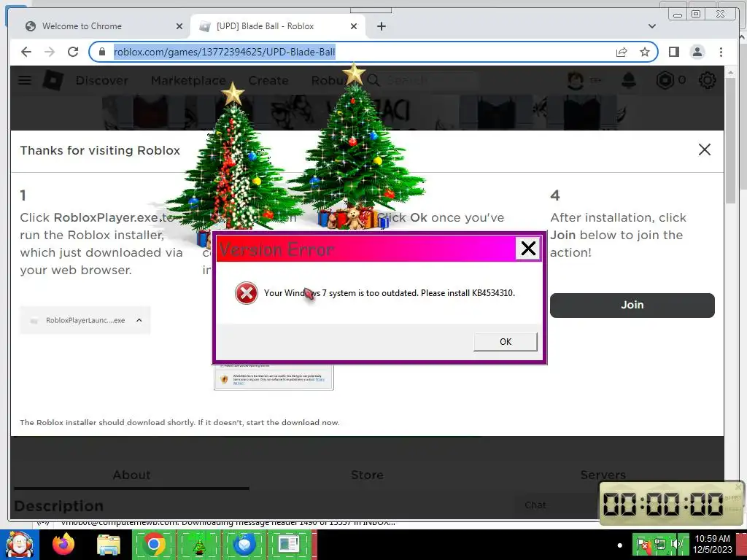
Task: Expand the tab search chevron
Action: pos(652,26)
